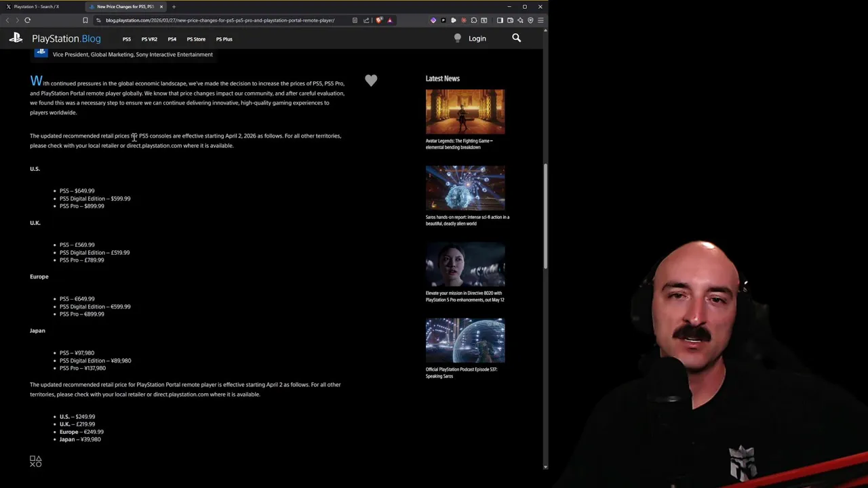Open the PS VR2 menu item

point(149,39)
